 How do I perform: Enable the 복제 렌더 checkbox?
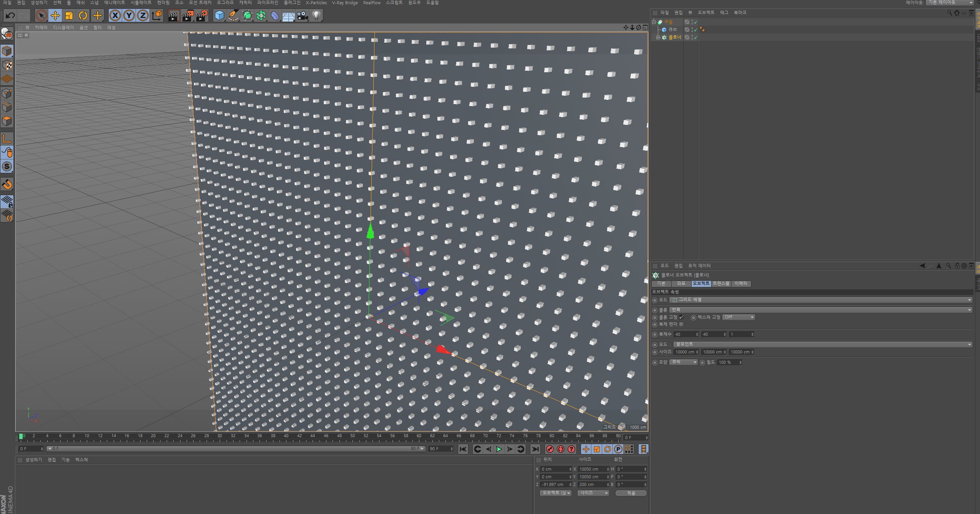pos(682,324)
